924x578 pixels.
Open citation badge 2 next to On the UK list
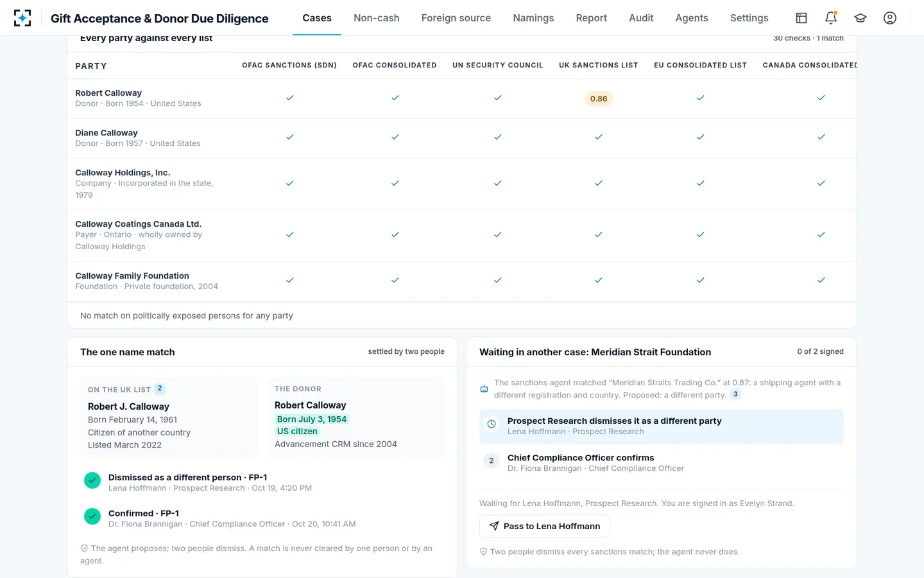160,389
